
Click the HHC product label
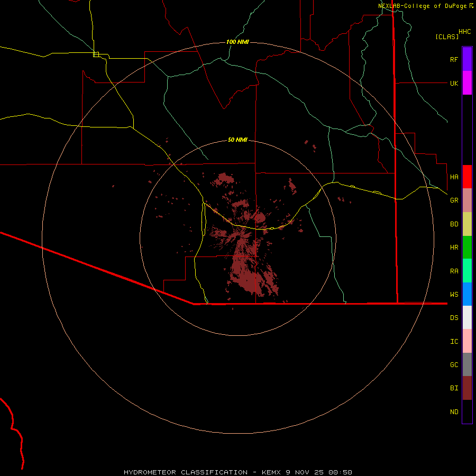465,32
